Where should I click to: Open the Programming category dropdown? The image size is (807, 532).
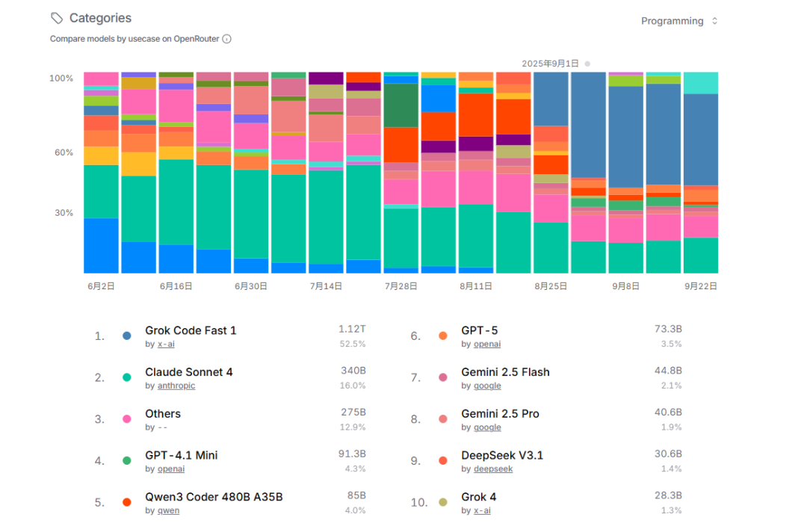(678, 21)
